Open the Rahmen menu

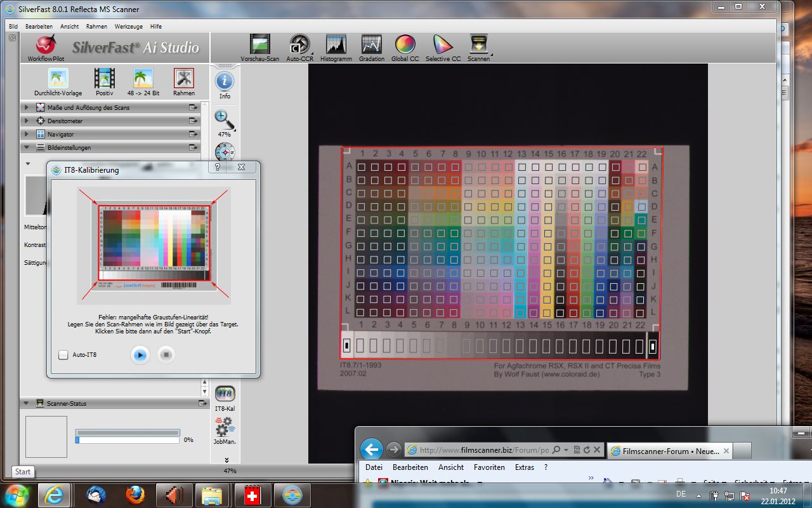[x=97, y=27]
